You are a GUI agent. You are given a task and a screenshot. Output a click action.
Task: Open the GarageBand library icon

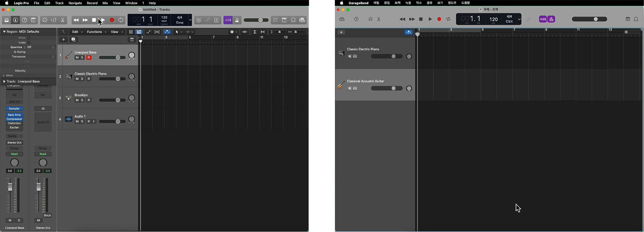click(342, 19)
